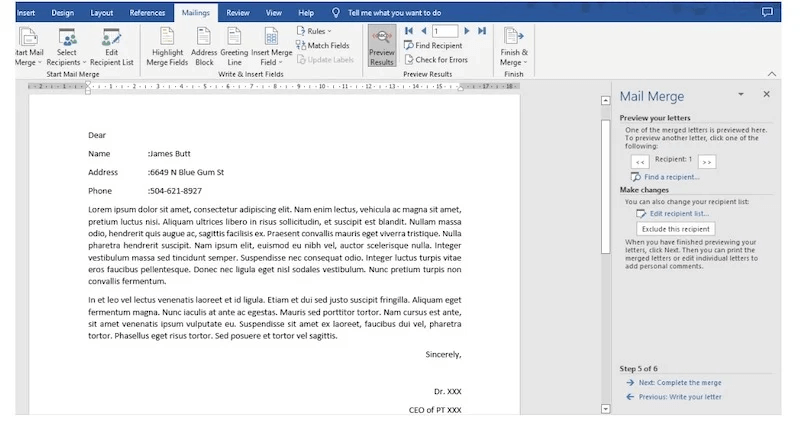This screenshot has width=800, height=425.
Task: Click the scroll down arrow
Action: click(x=605, y=409)
